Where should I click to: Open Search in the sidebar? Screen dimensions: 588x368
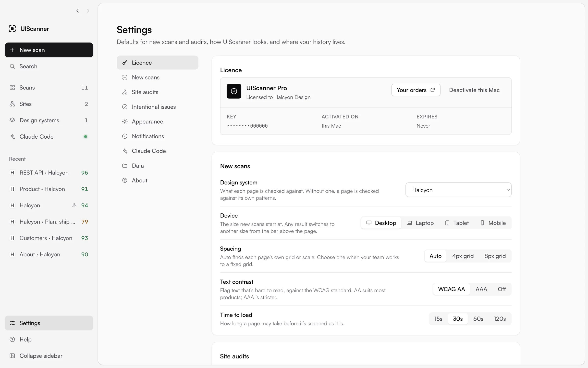(49, 66)
